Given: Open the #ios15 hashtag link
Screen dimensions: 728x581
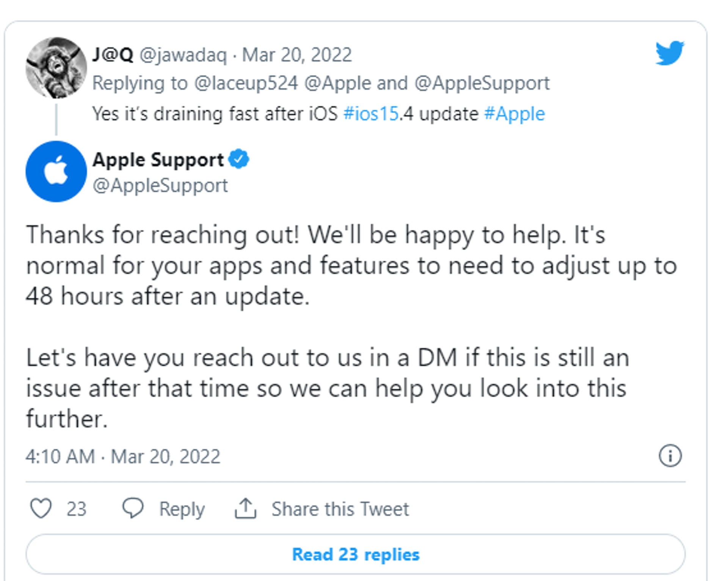Looking at the screenshot, I should click(371, 114).
